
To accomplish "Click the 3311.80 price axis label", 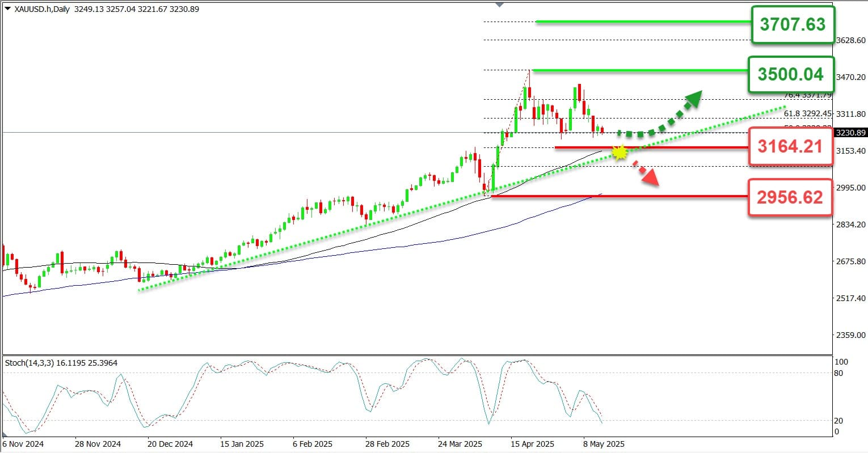I will pos(851,114).
